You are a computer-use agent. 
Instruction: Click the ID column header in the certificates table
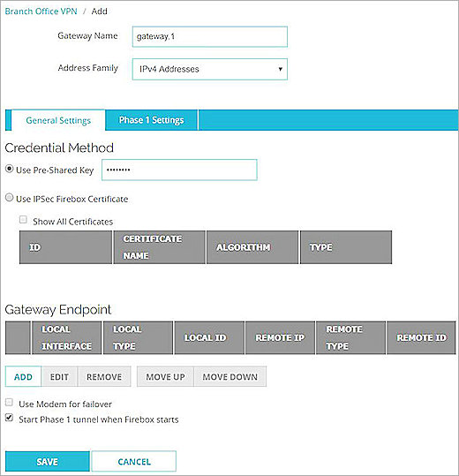point(65,247)
